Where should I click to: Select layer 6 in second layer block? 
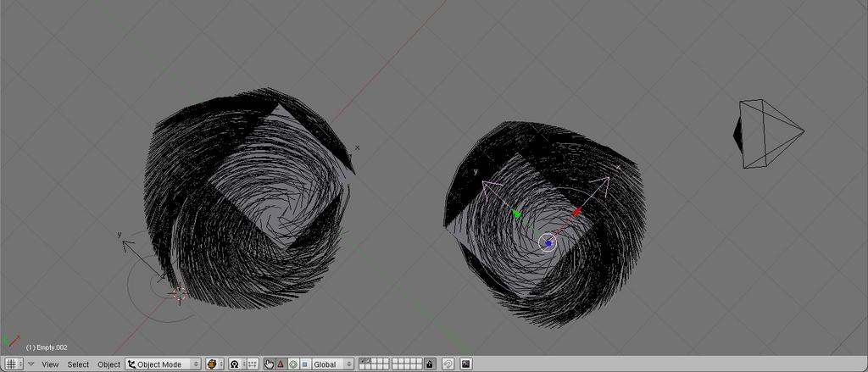(x=395, y=361)
